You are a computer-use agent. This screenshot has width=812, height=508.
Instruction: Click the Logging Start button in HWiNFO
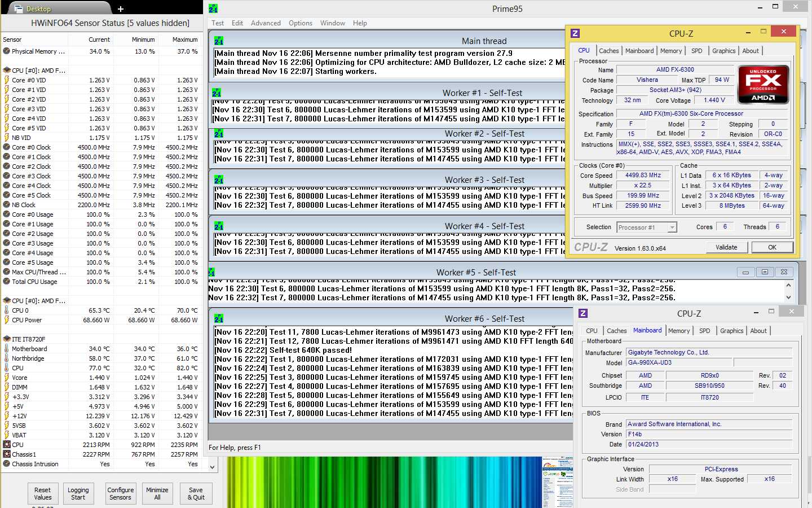coord(78,493)
